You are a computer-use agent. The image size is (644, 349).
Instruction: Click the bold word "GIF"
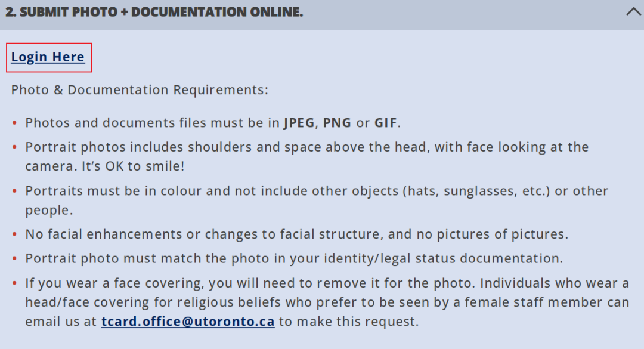point(385,123)
